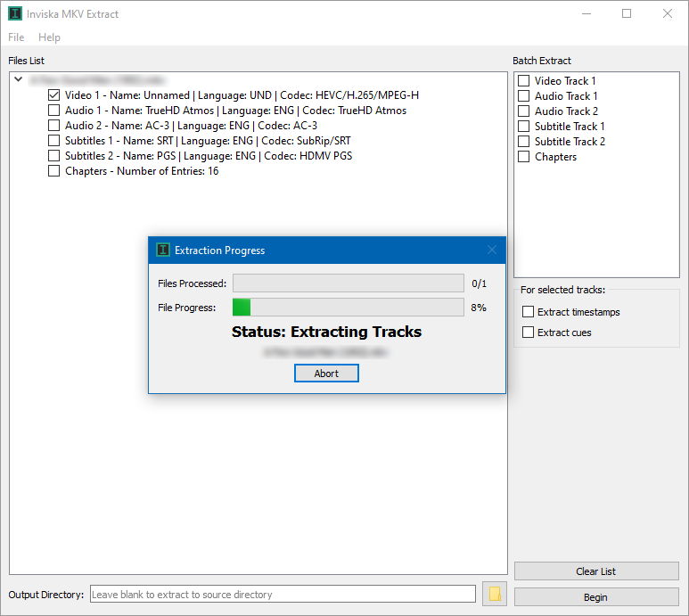Tick Chapters in the Batch Extract list

click(523, 157)
